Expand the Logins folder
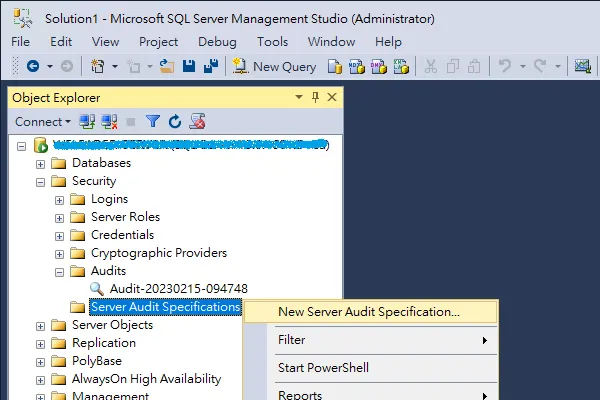Image resolution: width=600 pixels, height=400 pixels. [59, 200]
